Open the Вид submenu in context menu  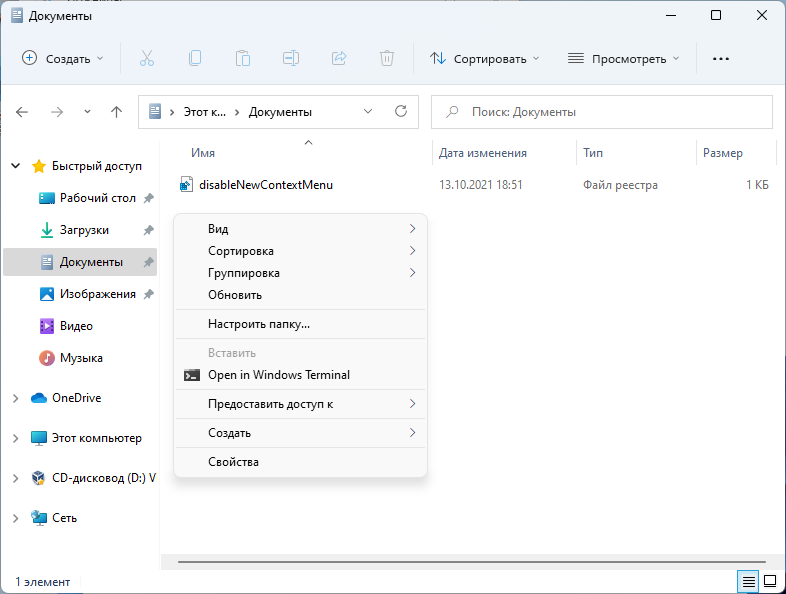(300, 229)
